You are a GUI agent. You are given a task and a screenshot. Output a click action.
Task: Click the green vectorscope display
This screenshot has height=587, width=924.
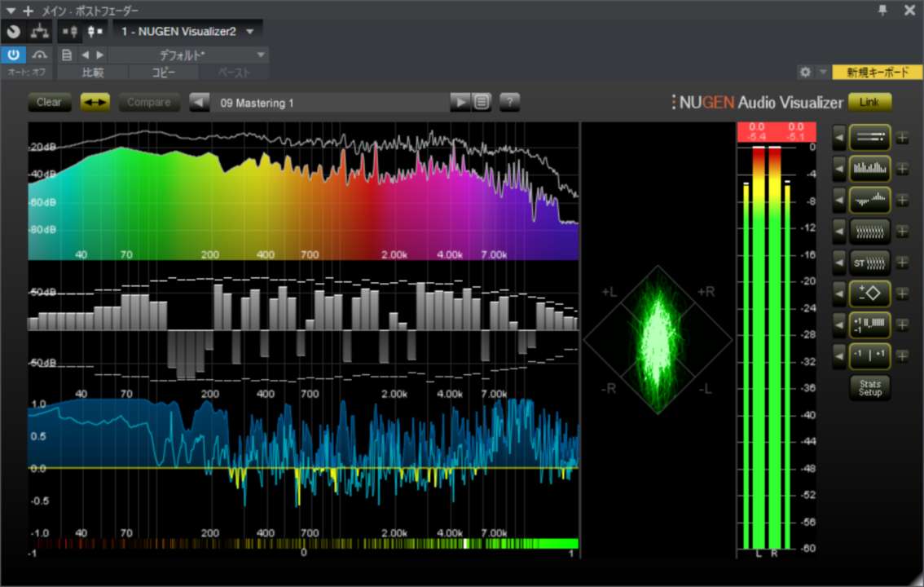[658, 339]
